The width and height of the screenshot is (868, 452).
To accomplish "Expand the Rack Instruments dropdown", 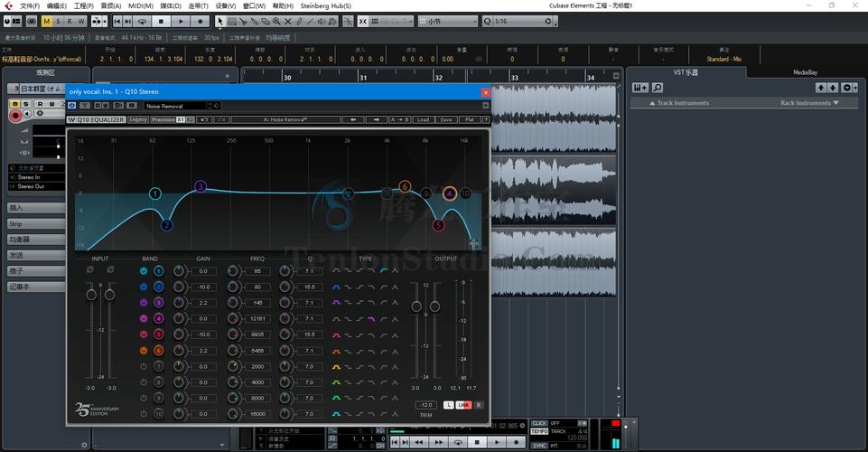I will tap(809, 103).
